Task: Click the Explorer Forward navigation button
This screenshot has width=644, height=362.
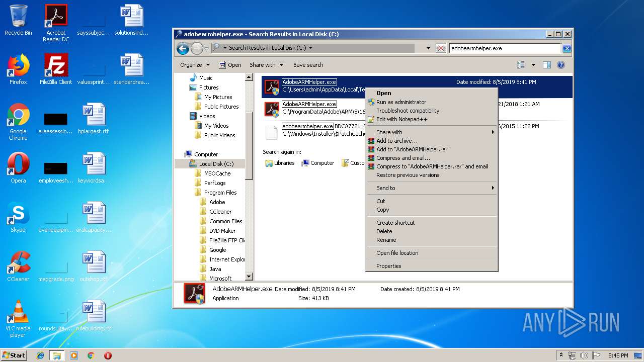Action: click(x=197, y=48)
